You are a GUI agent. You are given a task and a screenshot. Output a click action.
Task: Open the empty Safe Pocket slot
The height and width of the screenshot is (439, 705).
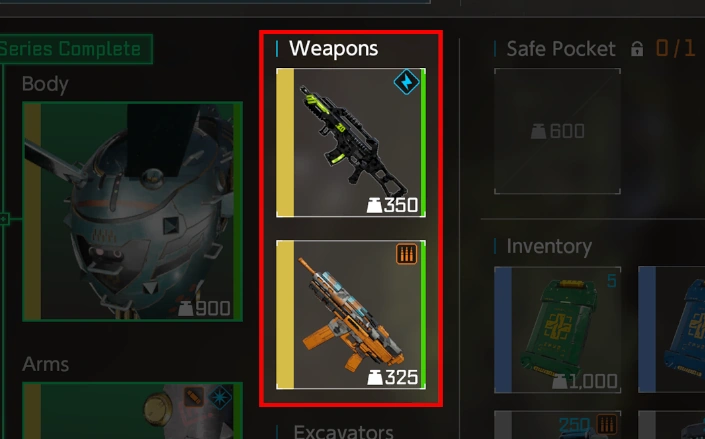click(x=557, y=131)
